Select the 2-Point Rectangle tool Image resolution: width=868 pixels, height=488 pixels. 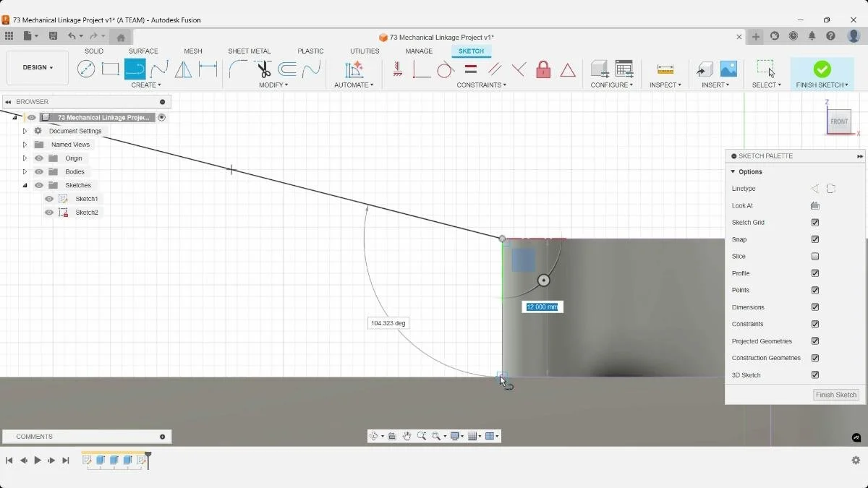[110, 69]
